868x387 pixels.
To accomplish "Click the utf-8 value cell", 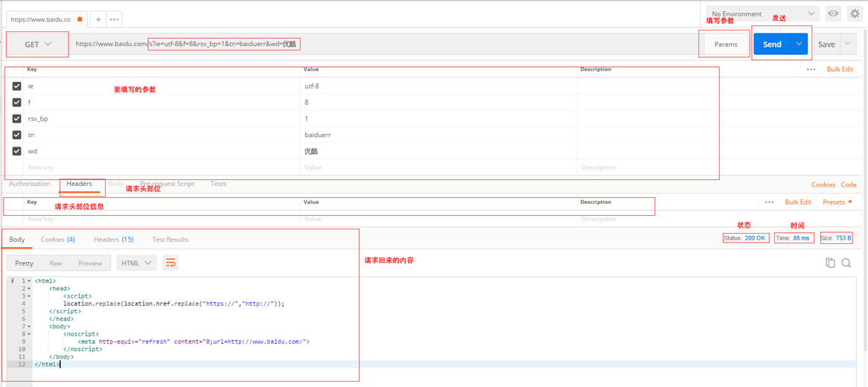I will click(x=439, y=86).
